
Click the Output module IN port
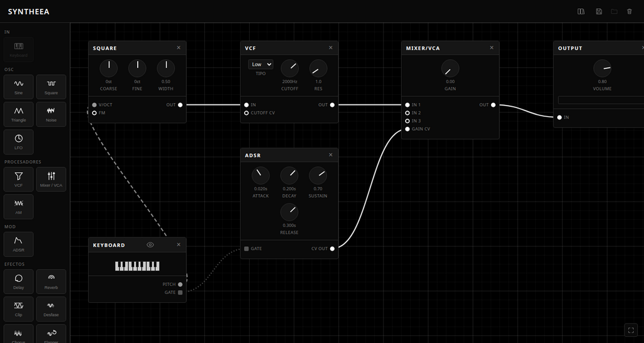coord(559,117)
